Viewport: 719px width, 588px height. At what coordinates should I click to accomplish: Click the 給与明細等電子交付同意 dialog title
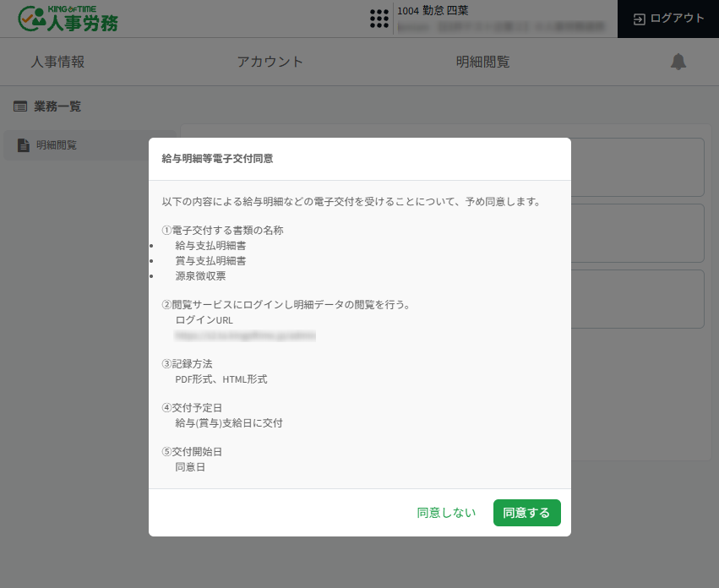coord(217,159)
